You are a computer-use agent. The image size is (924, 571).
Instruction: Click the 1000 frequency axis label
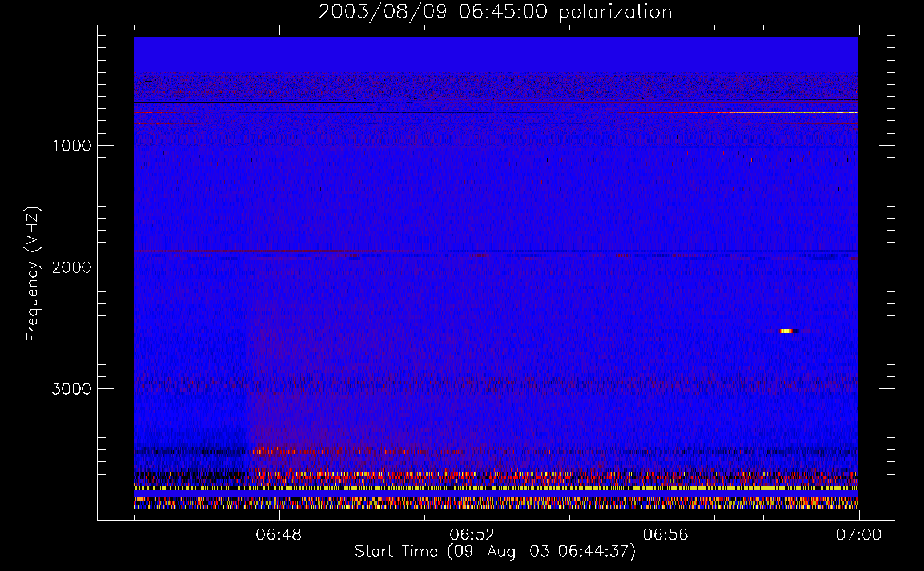point(71,146)
